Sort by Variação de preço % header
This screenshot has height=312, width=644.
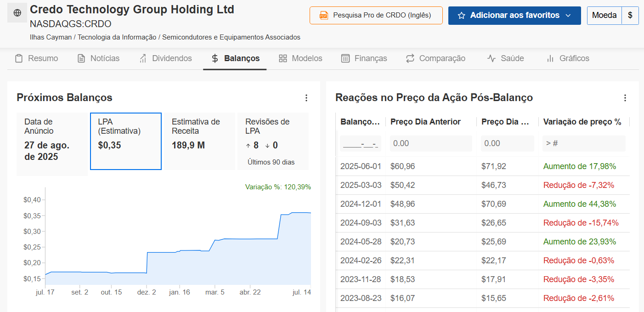pos(582,122)
